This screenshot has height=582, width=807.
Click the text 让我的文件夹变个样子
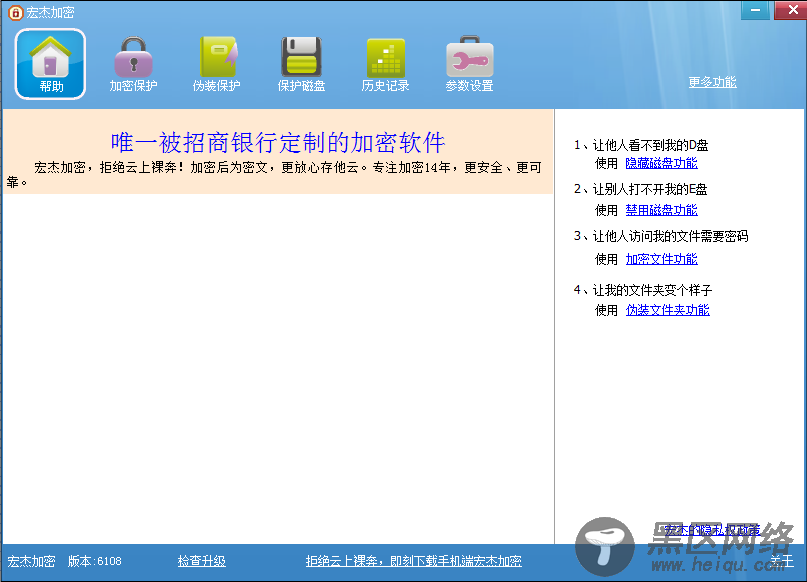[653, 290]
